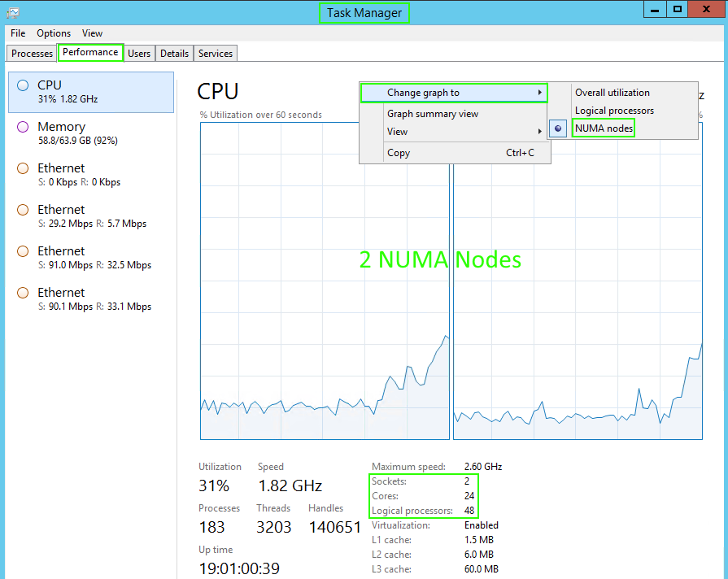
Task: Click the 1.82 GHz speed value below graph
Action: pos(290,485)
